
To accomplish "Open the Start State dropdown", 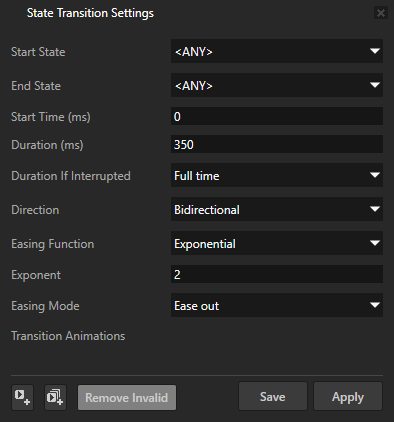I will (x=277, y=51).
